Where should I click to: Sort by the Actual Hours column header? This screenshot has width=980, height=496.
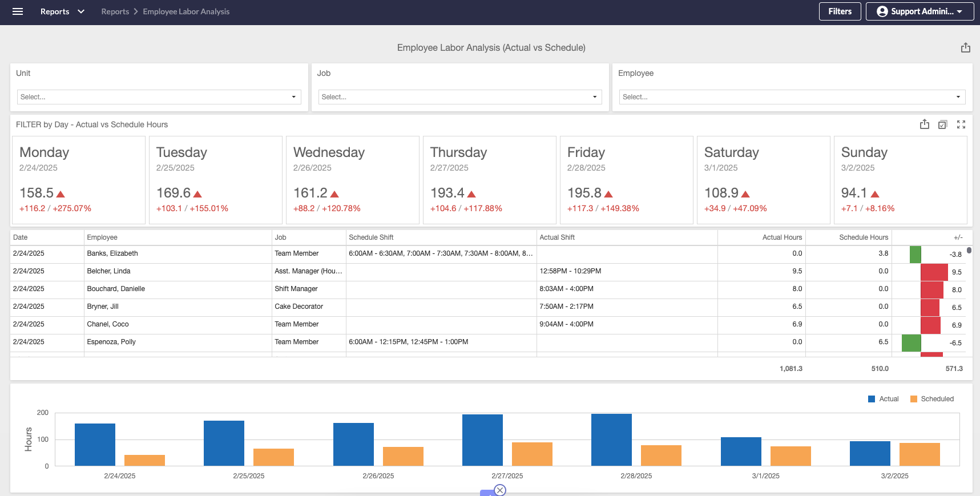point(781,237)
